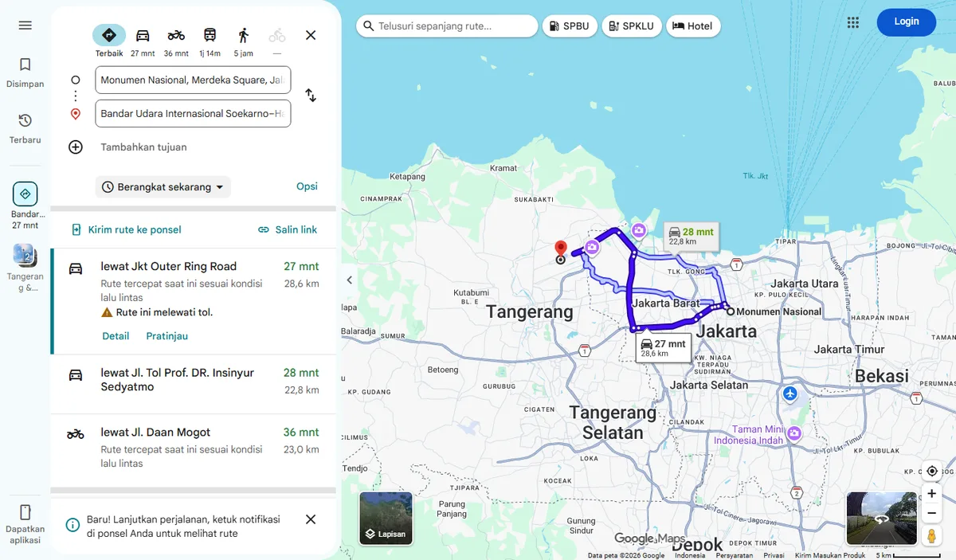Filter by Hotel chip
The image size is (956, 560).
(693, 26)
